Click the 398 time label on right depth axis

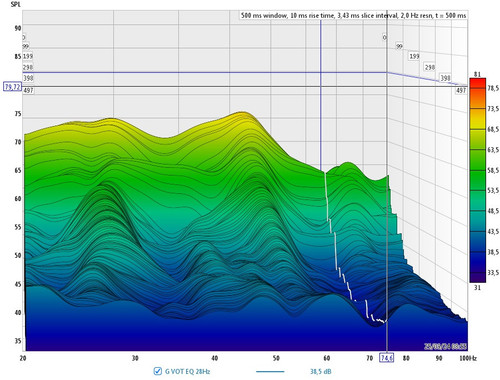pyautogui.click(x=445, y=78)
